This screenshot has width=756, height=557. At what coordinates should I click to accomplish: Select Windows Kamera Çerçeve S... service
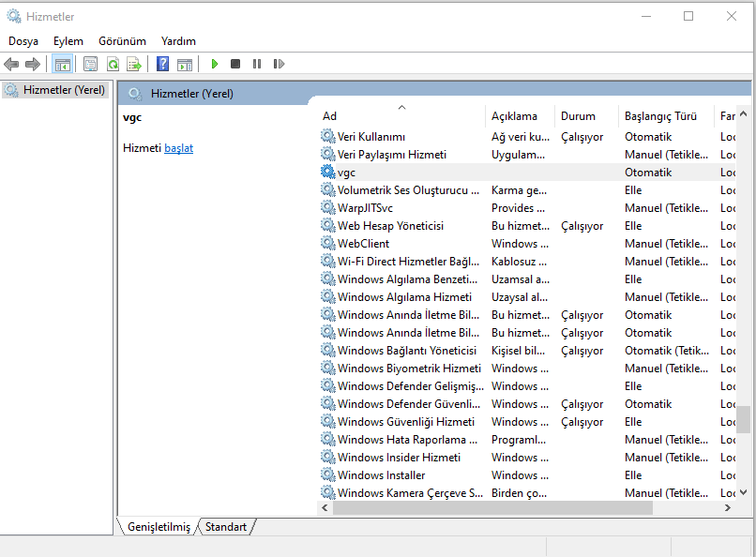(527, 493)
